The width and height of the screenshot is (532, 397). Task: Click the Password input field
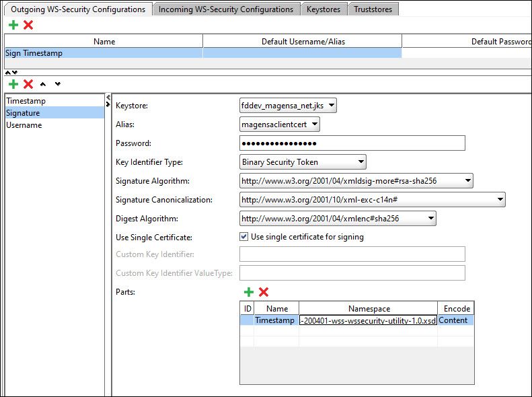tap(352, 143)
